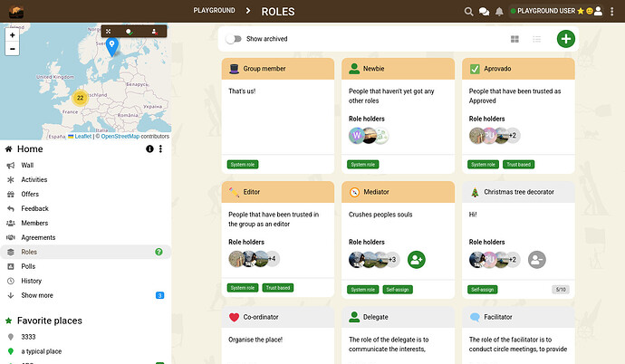Click Mediator +3 more holders badge
The width and height of the screenshot is (625, 364).
coord(392,260)
